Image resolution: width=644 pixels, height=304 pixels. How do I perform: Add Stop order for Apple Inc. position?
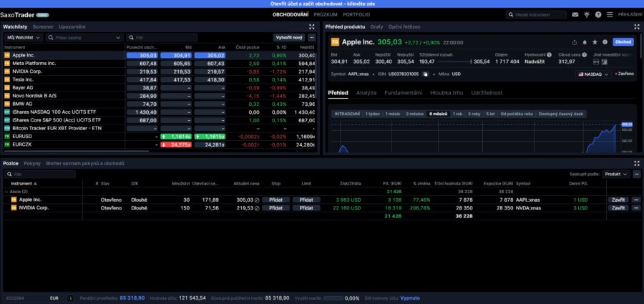276,200
